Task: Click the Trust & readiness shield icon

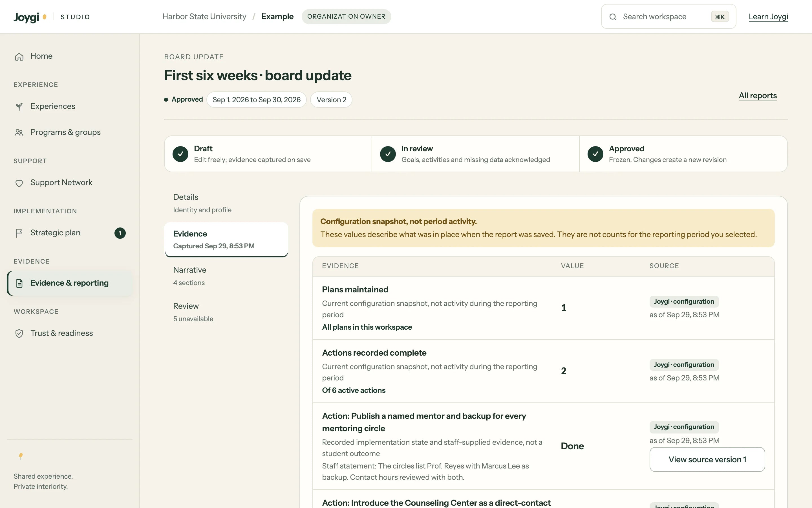Action: tap(19, 333)
